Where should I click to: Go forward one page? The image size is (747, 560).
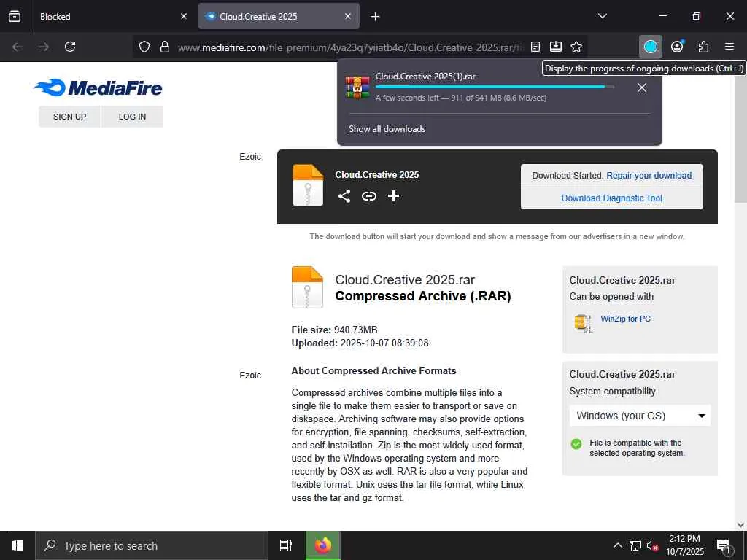point(44,47)
